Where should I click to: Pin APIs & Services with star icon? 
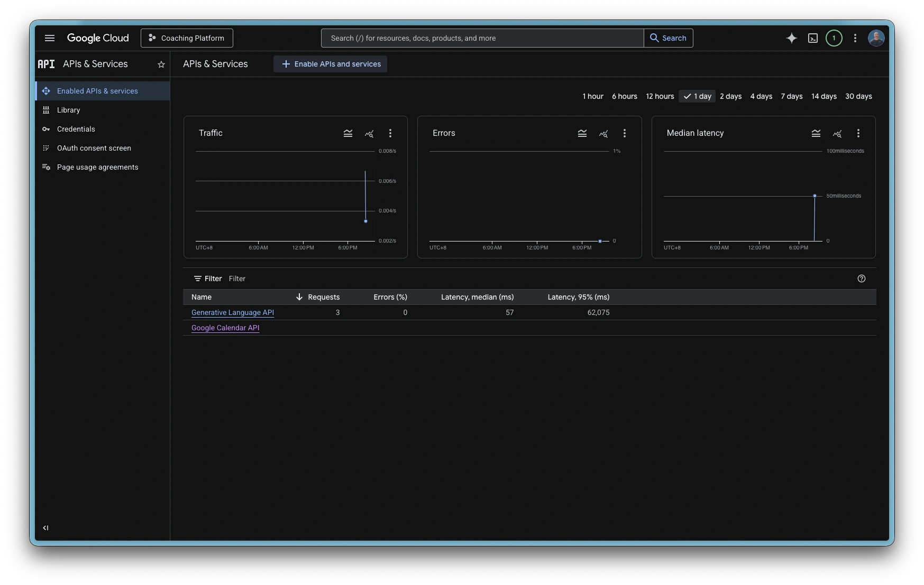(x=161, y=64)
